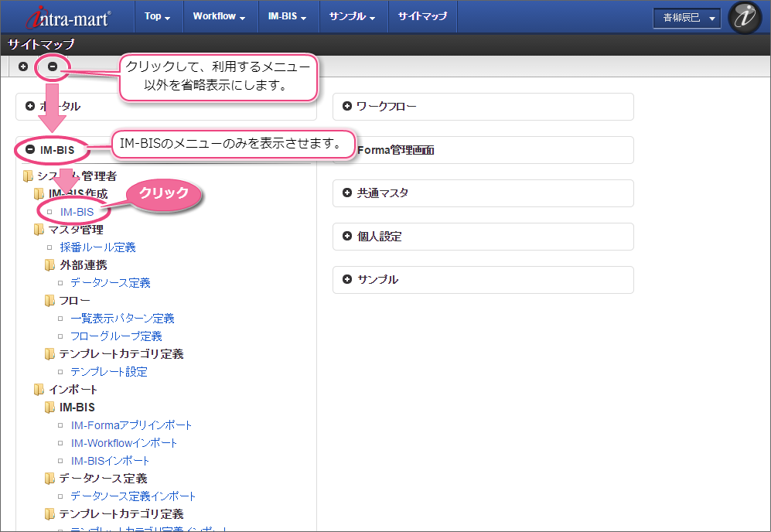Select the フロー folder label

click(75, 301)
